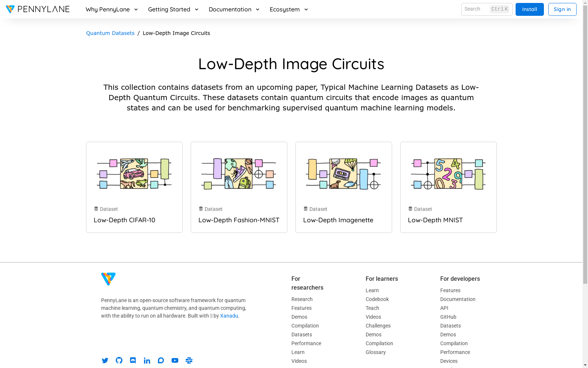Expand the Ecosystem menu
This screenshot has width=588, height=368.
[x=289, y=9]
